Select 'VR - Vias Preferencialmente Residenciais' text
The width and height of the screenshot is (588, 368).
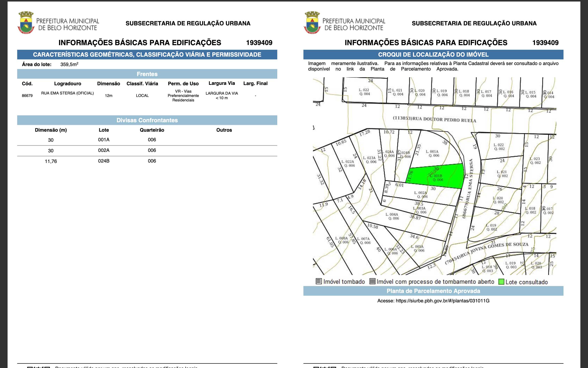click(x=183, y=96)
